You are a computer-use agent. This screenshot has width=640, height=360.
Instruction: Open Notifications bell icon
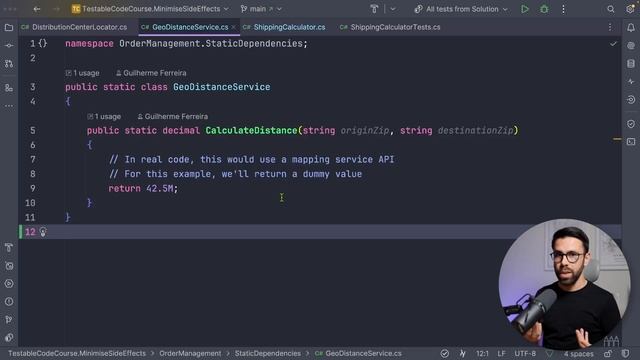(x=631, y=28)
